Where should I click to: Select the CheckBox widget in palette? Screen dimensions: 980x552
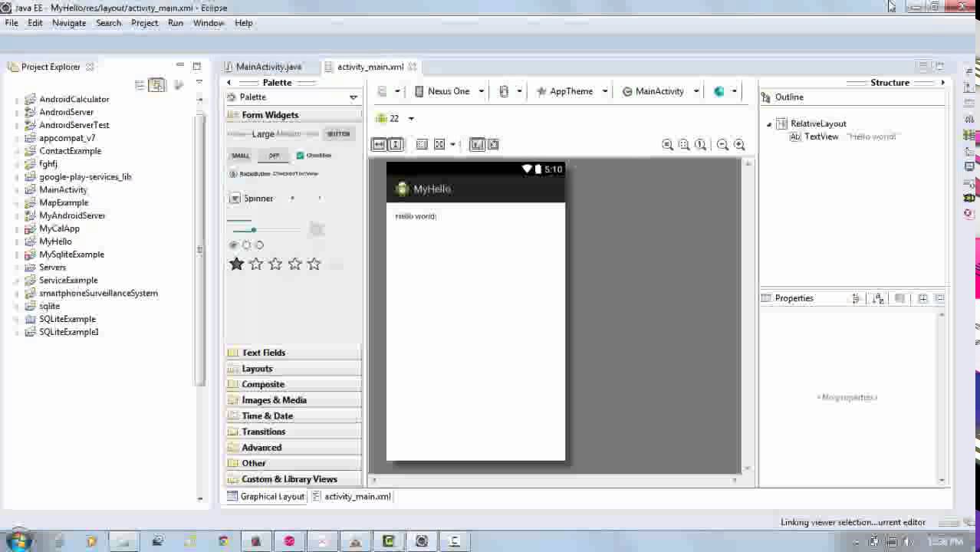point(314,156)
